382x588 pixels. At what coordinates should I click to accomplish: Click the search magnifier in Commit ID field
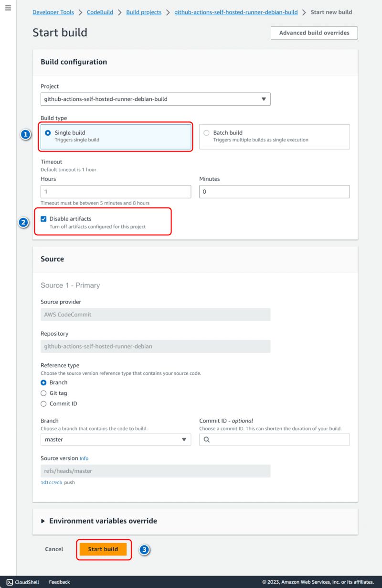pos(206,440)
